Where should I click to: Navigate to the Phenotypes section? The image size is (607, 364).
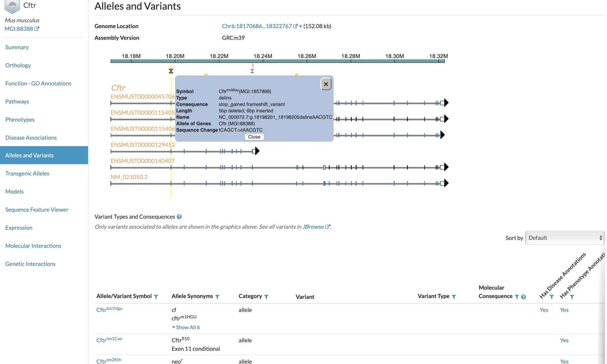click(20, 120)
